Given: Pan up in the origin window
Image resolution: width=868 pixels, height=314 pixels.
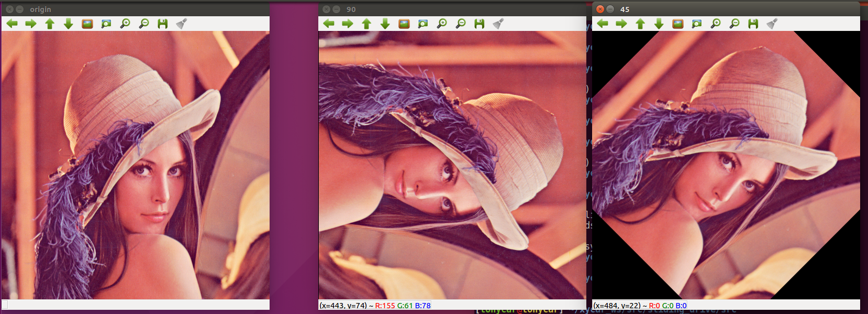Looking at the screenshot, I should 50,24.
